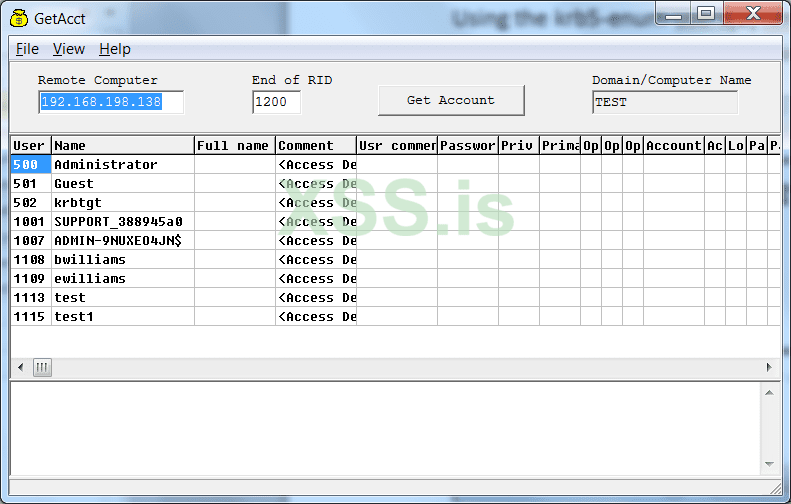Select the test1 name cell
This screenshot has width=791, height=504.
[123, 316]
